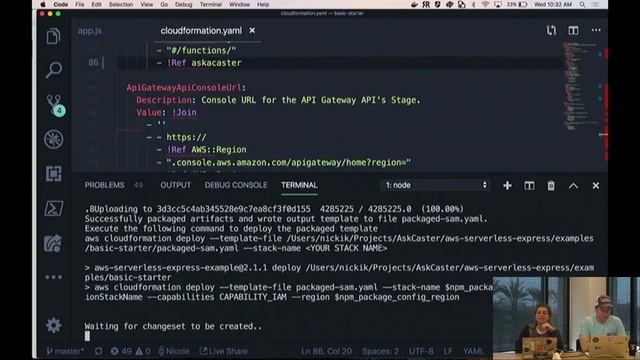Open the Code application menu

60,4
